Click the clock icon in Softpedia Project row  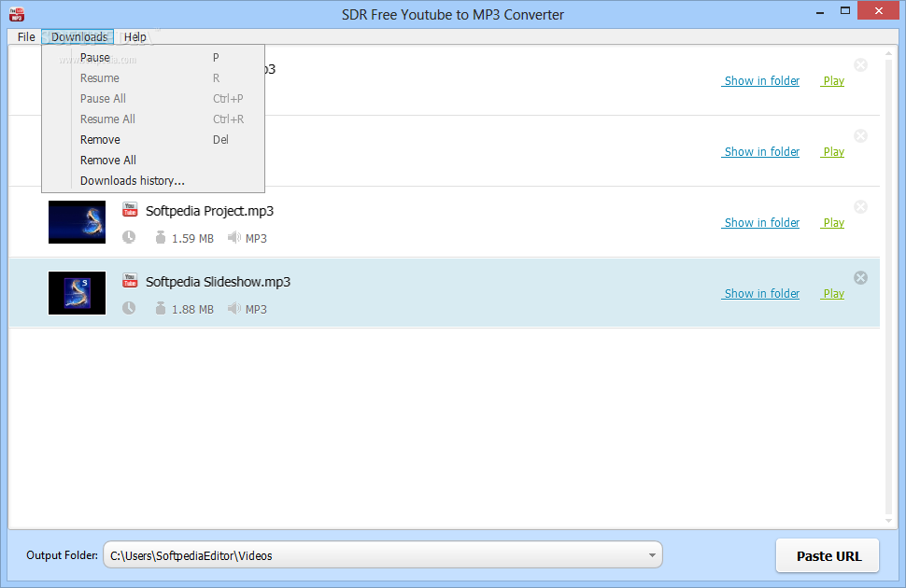tap(129, 237)
